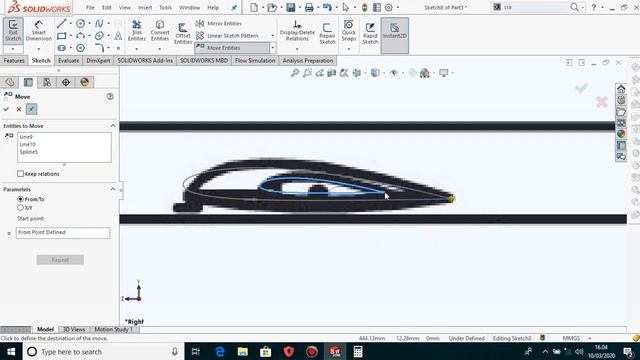Screen dimensions: 640x360
Task: Open the Tools menu
Action: coord(165,7)
